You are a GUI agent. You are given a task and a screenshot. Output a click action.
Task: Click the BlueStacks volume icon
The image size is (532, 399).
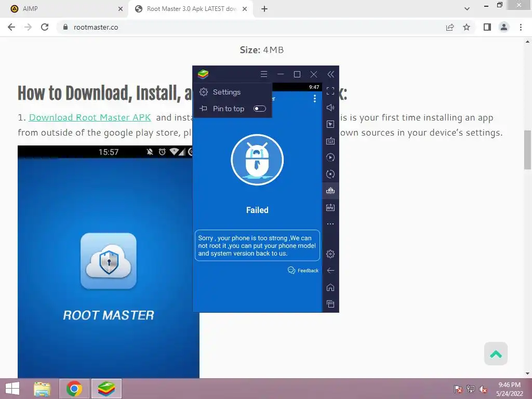(x=330, y=108)
